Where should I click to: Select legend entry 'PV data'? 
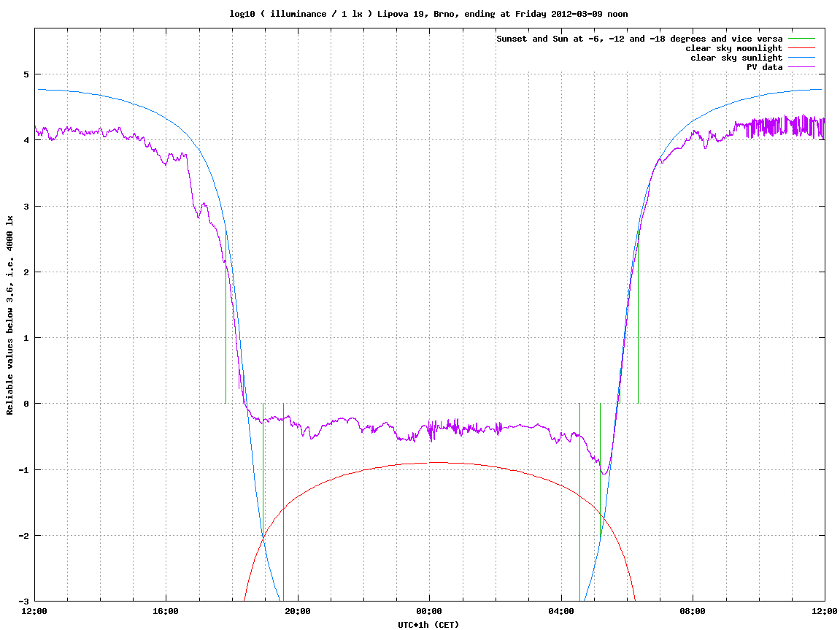(x=764, y=67)
